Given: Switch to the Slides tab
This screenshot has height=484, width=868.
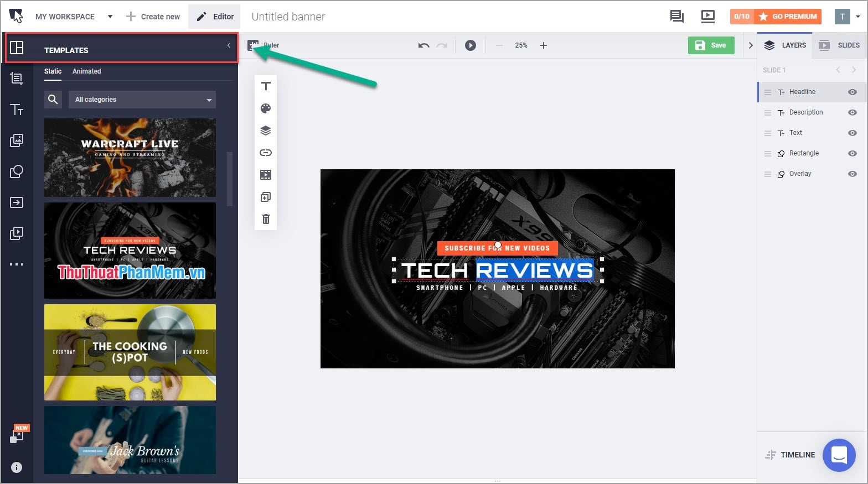Looking at the screenshot, I should pos(840,45).
